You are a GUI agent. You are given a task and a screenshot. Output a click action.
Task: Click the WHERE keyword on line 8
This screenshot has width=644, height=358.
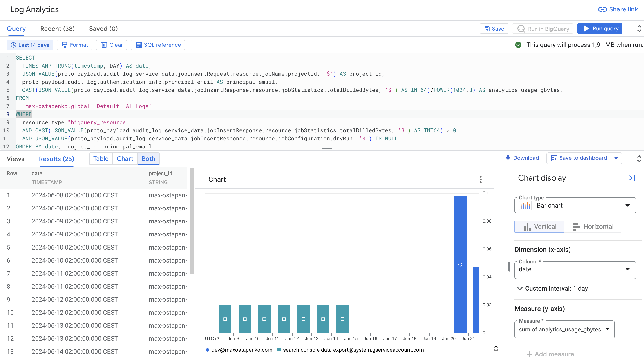(x=24, y=114)
